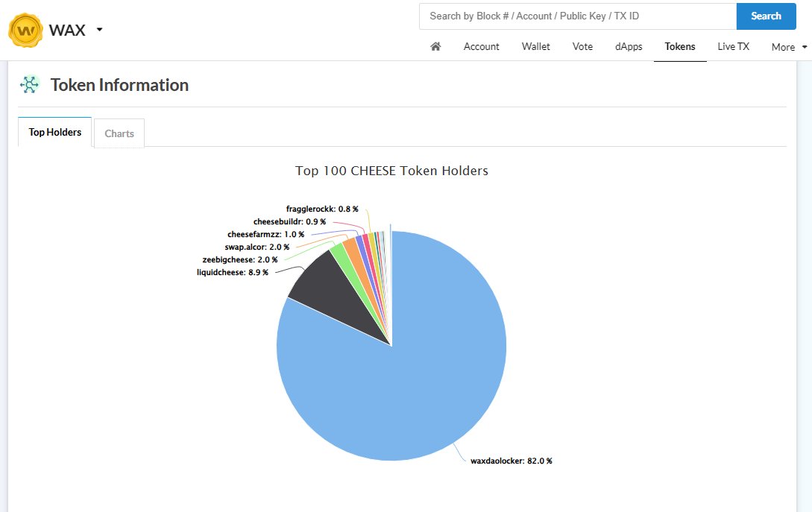Select the Top Holders tab

tap(55, 132)
